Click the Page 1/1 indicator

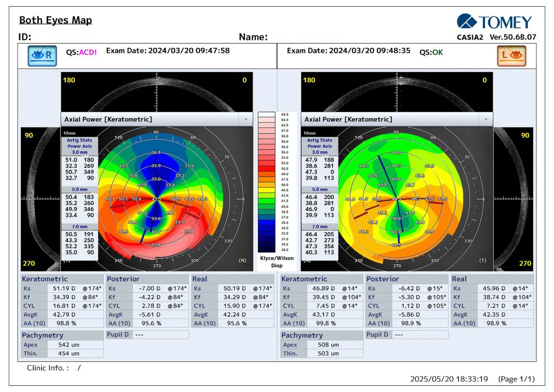(516, 379)
